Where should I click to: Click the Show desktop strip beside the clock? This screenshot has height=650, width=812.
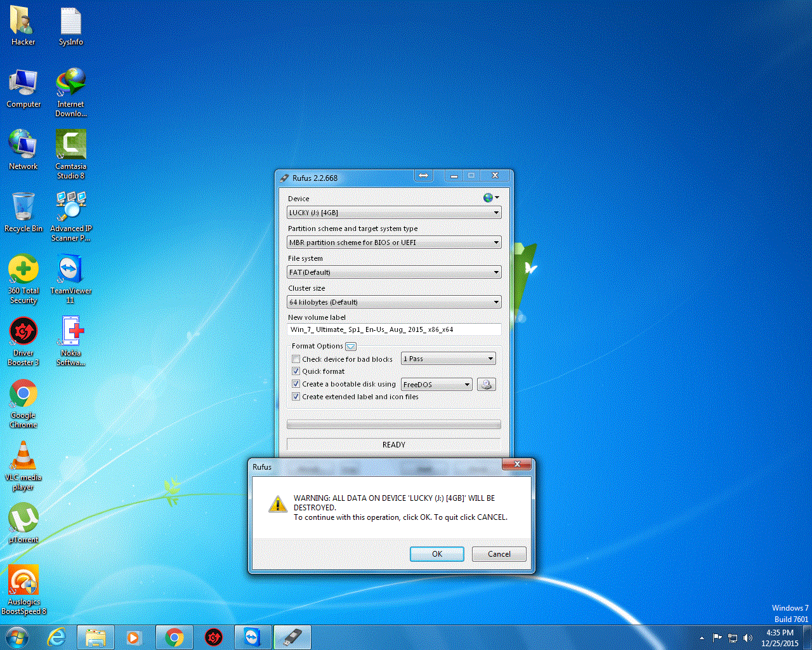point(808,638)
